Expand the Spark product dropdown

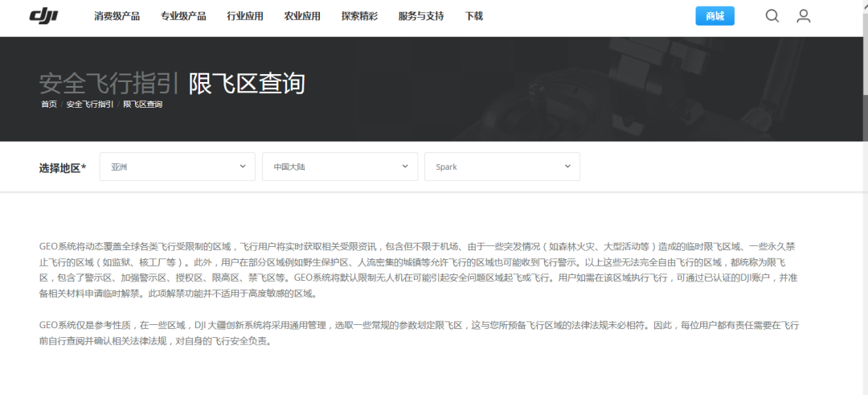(502, 167)
